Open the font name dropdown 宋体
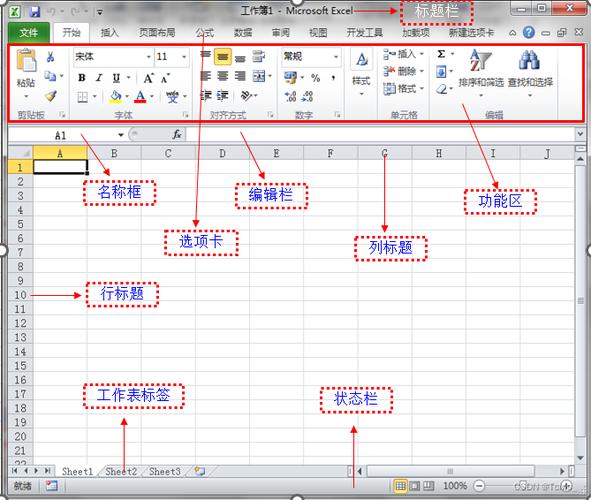The height and width of the screenshot is (500, 591). click(149, 57)
